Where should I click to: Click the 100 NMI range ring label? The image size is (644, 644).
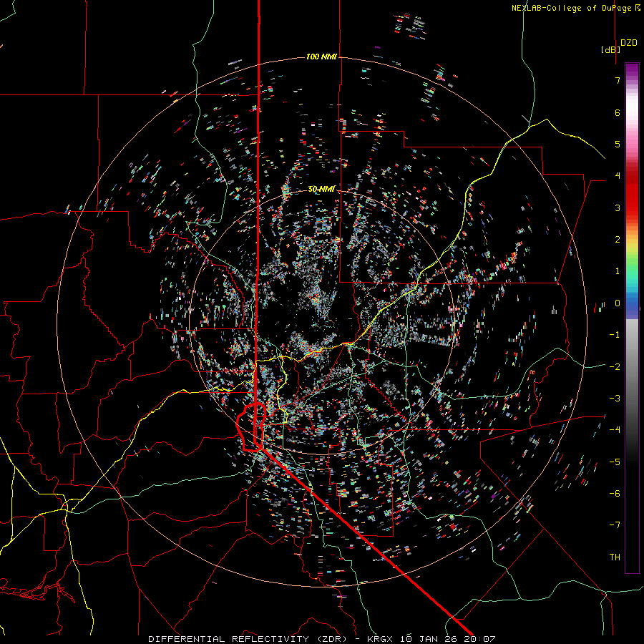(x=321, y=57)
